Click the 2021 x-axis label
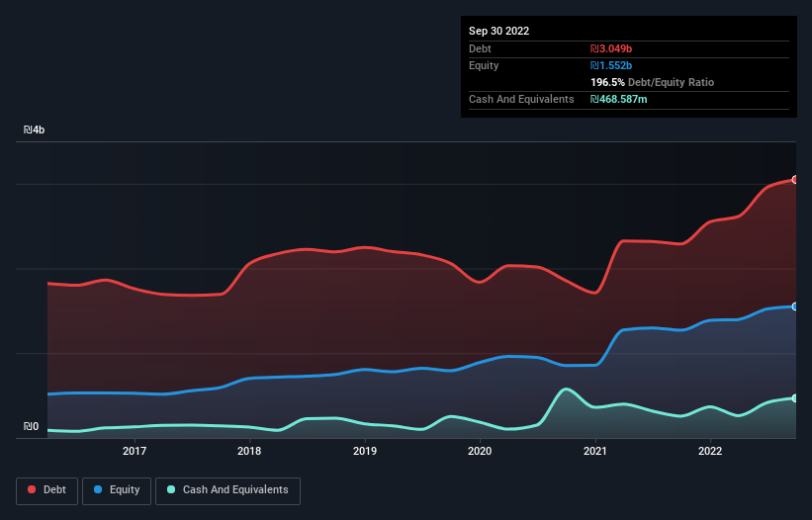812x520 pixels. tap(595, 451)
